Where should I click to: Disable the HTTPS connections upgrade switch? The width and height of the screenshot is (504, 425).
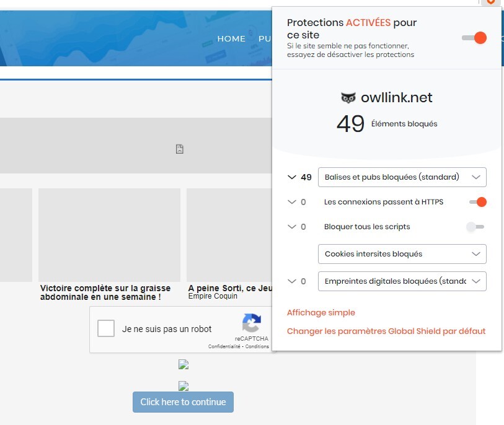(477, 202)
